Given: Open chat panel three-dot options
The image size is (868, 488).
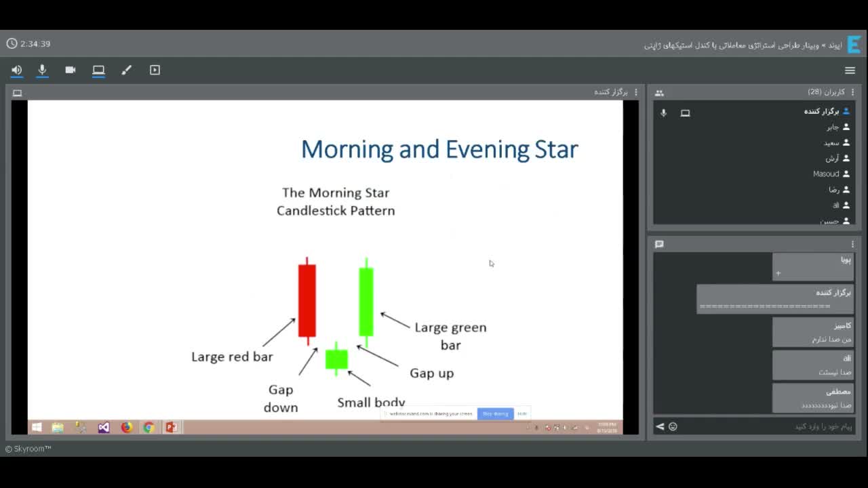Looking at the screenshot, I should [852, 244].
